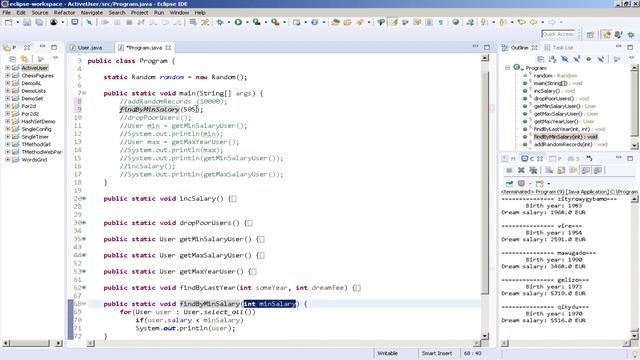Minimize the Outline view button
The width and height of the screenshot is (640, 360).
coord(619,47)
